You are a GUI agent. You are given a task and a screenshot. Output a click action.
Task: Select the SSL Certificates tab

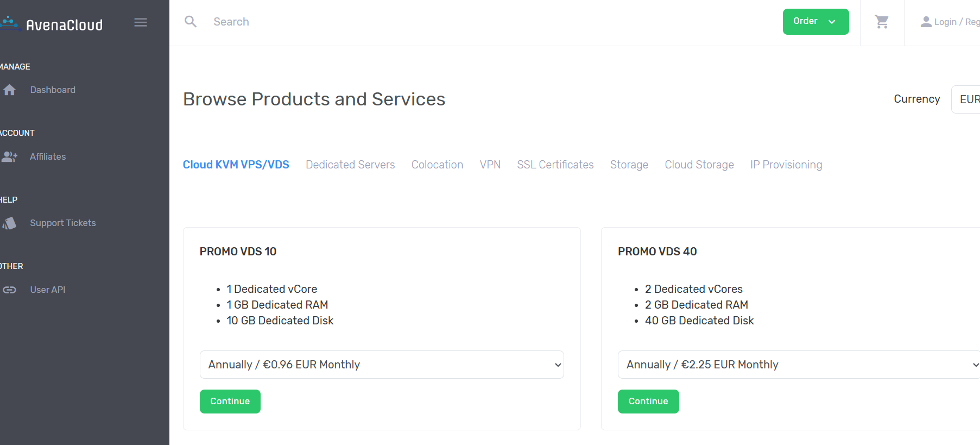tap(555, 165)
